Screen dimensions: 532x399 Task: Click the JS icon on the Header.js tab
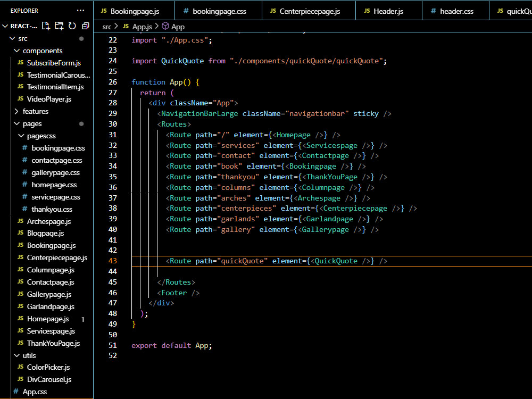[367, 11]
